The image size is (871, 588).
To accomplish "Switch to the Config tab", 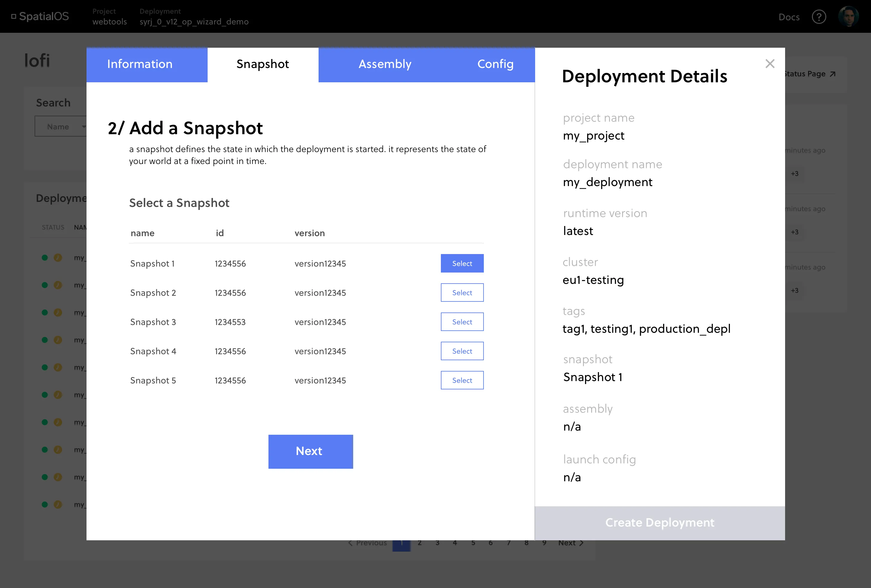I will (495, 64).
